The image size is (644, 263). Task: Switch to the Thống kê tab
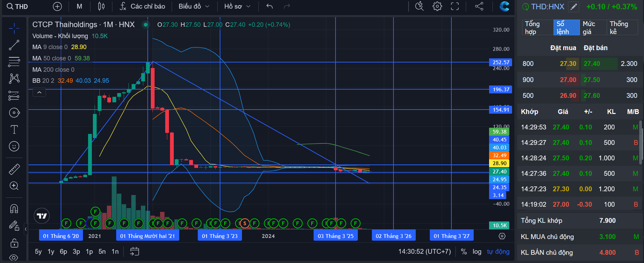coord(622,27)
